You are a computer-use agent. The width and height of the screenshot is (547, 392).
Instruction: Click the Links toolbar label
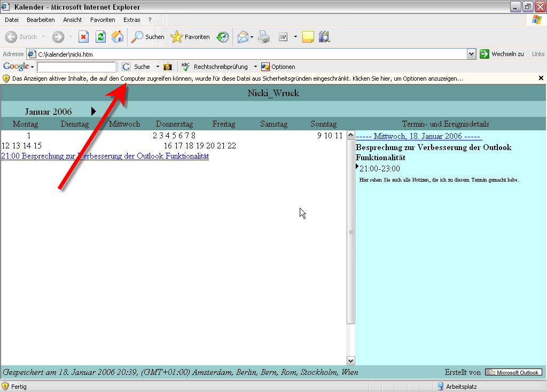pyautogui.click(x=538, y=54)
